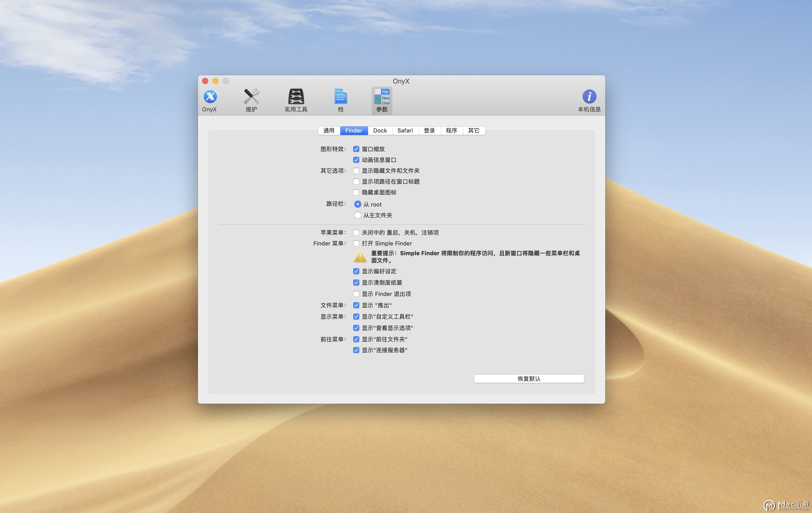Check 打开 Simple Finder option
The width and height of the screenshot is (812, 513).
point(356,243)
